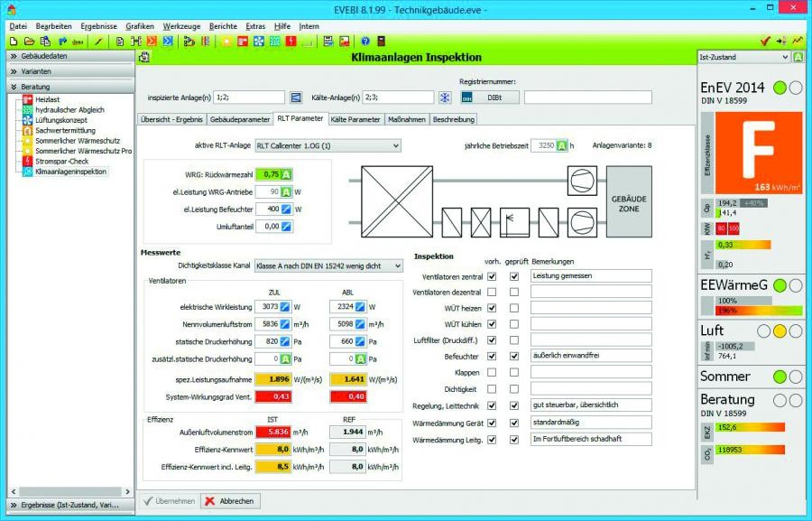Click the green EnEV 2014 status indicator
The width and height of the screenshot is (812, 521).
coord(780,88)
